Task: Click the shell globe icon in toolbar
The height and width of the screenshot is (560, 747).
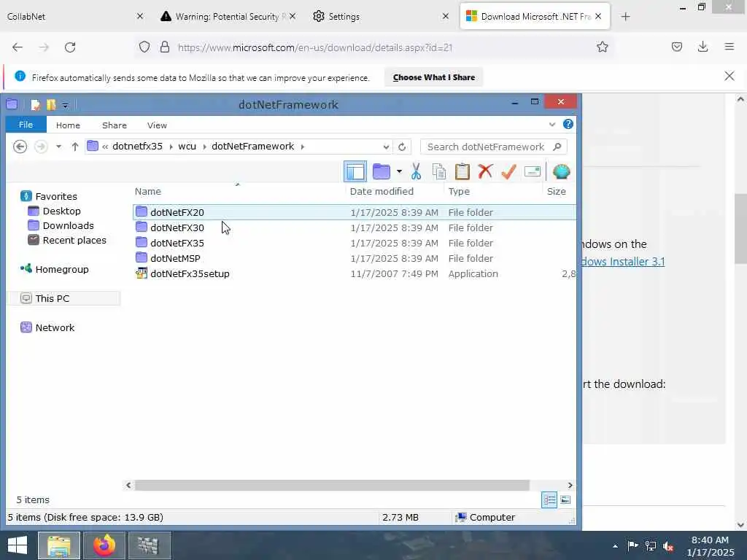Action: click(561, 171)
